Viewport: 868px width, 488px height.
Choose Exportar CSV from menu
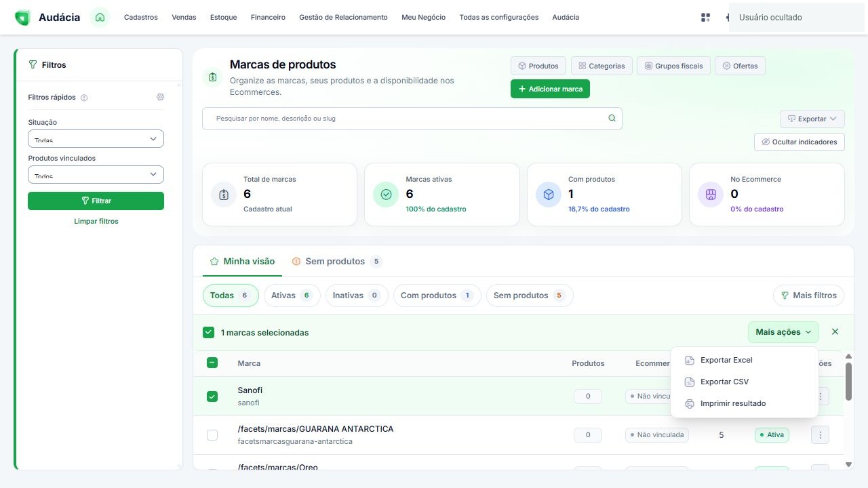[745, 382]
